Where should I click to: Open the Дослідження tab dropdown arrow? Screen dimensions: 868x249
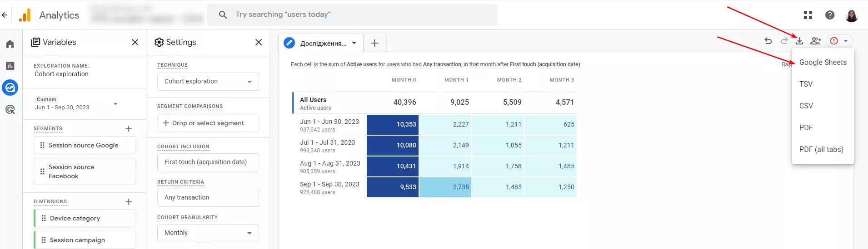point(354,43)
